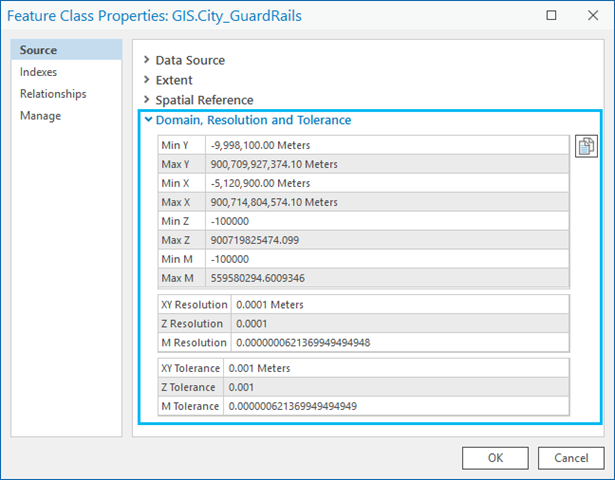Expand the Spatial Reference section
The width and height of the screenshot is (615, 480).
pyautogui.click(x=204, y=100)
